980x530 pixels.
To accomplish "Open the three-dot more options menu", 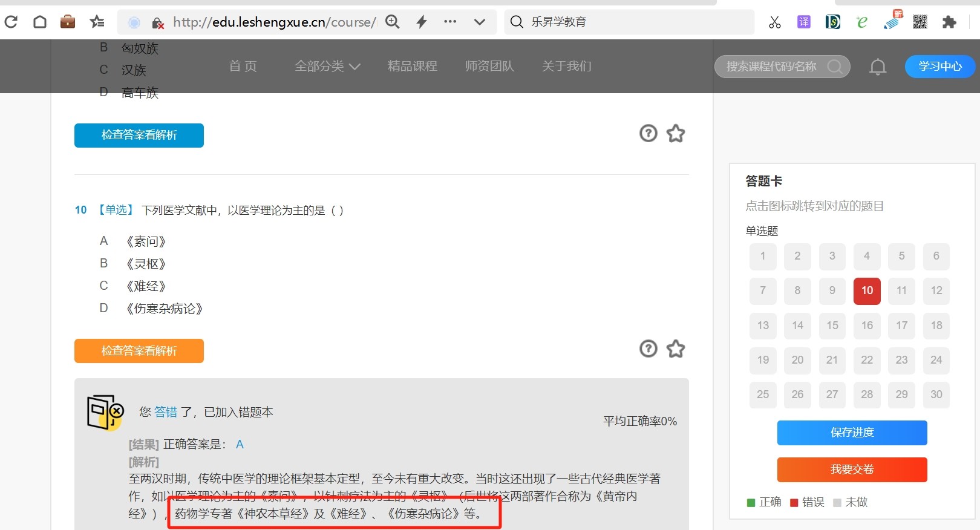I will [x=450, y=22].
